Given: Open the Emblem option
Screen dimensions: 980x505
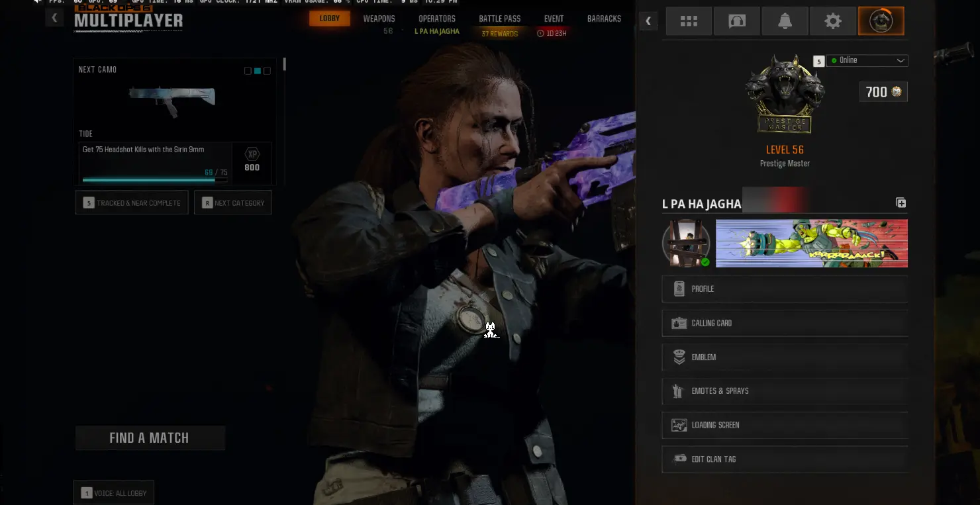Looking at the screenshot, I should (785, 357).
